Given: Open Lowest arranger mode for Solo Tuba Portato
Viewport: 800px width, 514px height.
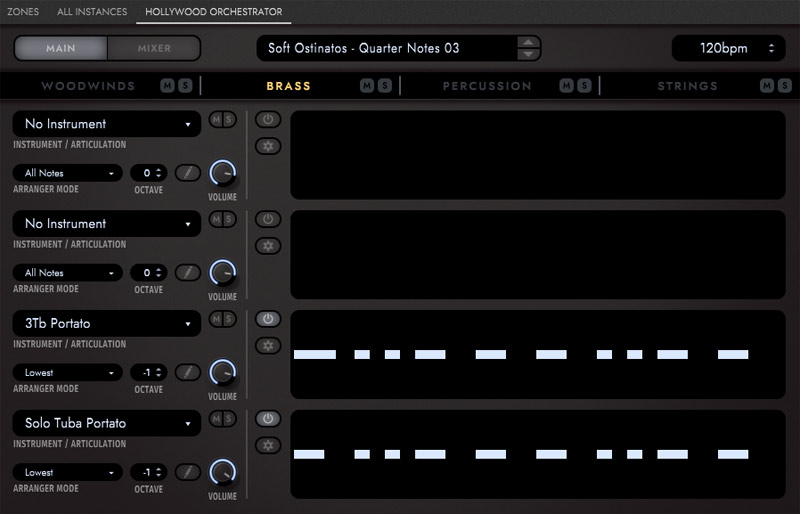Looking at the screenshot, I should click(x=68, y=472).
